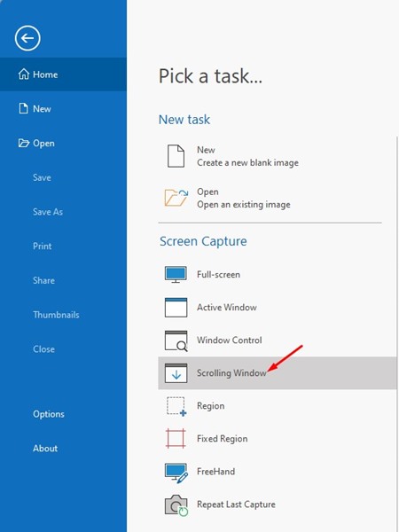Launch the FreeHand capture icon

[x=176, y=473]
